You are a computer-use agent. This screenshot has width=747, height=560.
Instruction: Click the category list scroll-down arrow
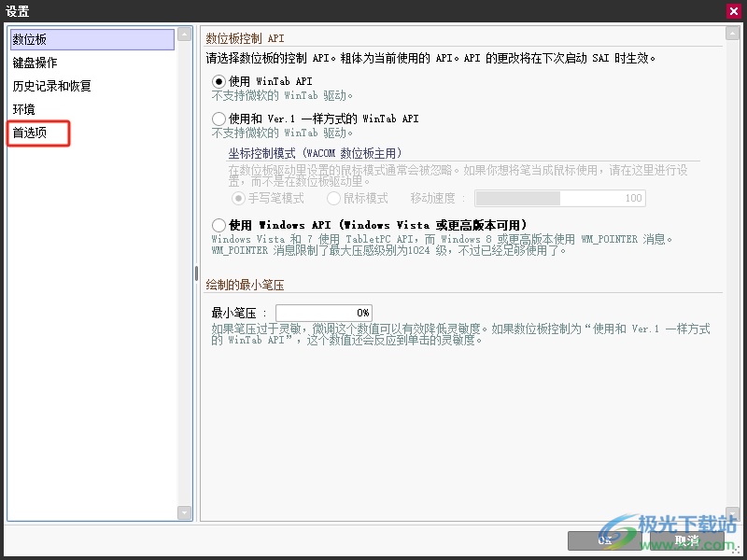[184, 512]
